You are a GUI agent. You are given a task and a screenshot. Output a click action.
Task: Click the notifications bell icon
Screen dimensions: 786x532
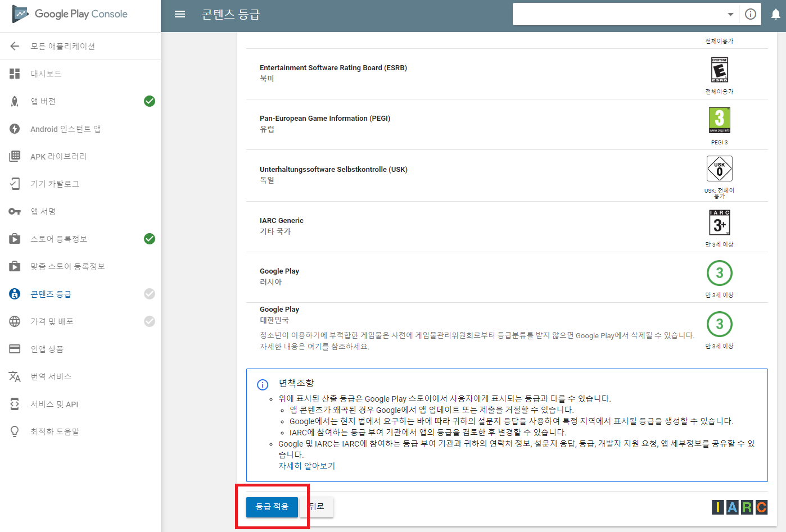pos(776,15)
